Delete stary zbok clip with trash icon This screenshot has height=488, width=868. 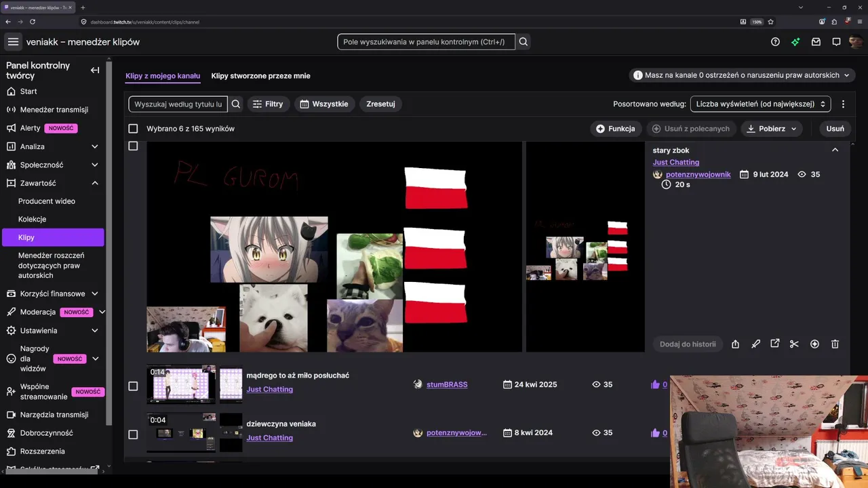click(835, 344)
